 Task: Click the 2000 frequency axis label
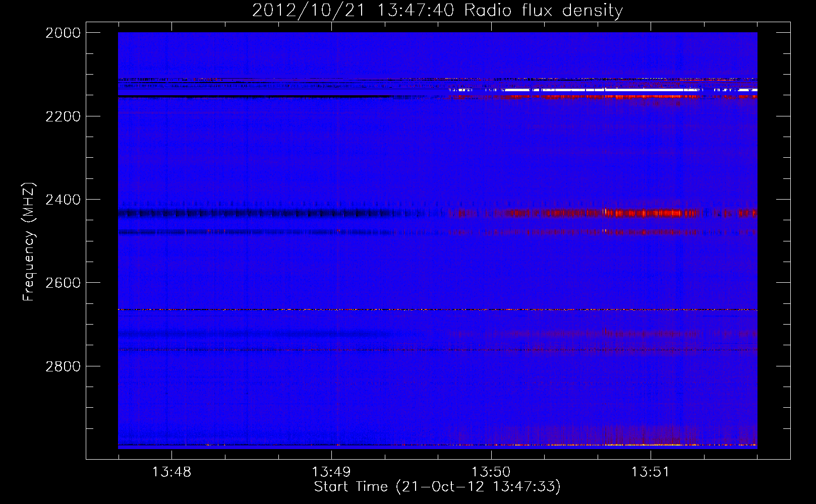click(x=63, y=33)
